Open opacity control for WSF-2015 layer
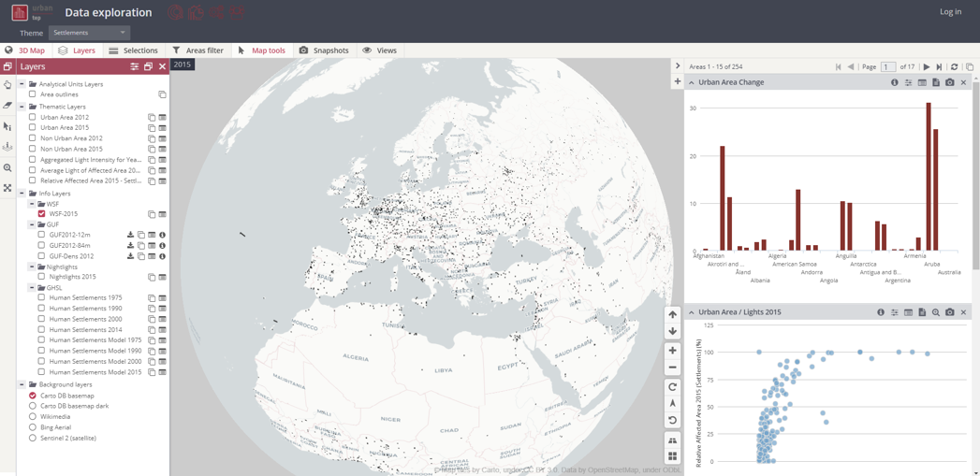This screenshot has width=980, height=476. click(152, 214)
